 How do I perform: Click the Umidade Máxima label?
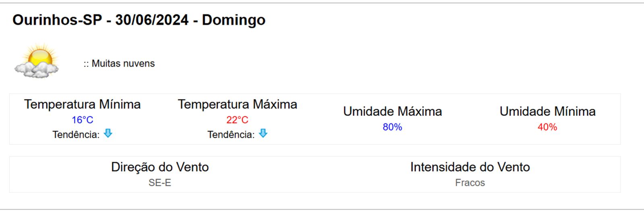point(392,111)
